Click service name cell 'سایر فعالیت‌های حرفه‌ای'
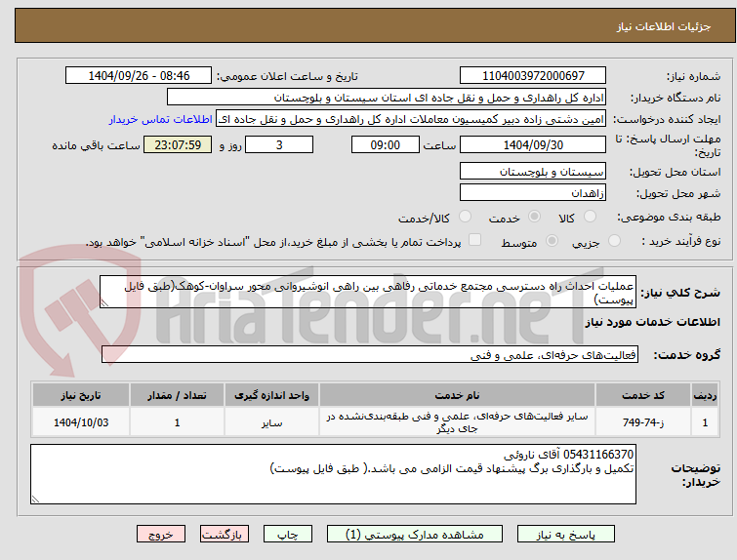 (457, 422)
